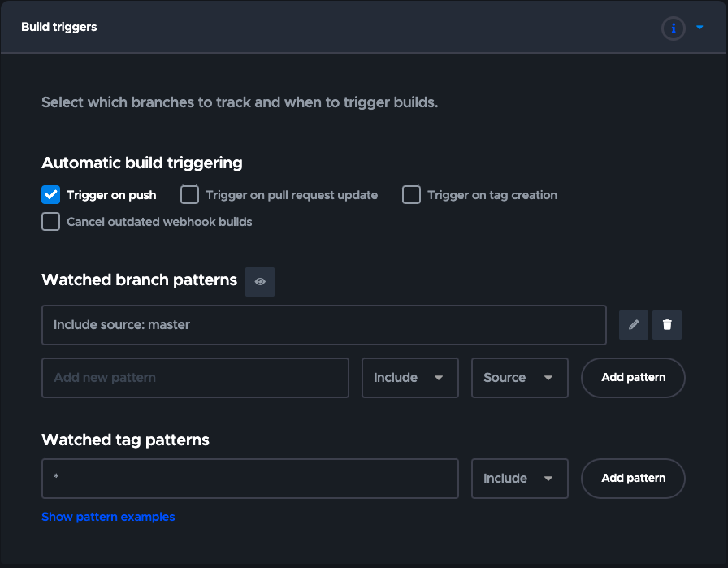
Task: Click the tag pattern input containing asterisk
Action: [x=249, y=479]
